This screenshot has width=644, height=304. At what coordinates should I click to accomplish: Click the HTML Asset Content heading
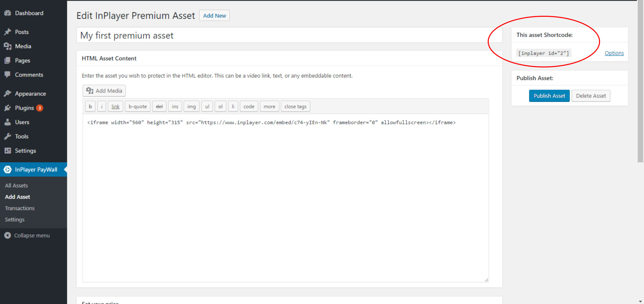(109, 58)
